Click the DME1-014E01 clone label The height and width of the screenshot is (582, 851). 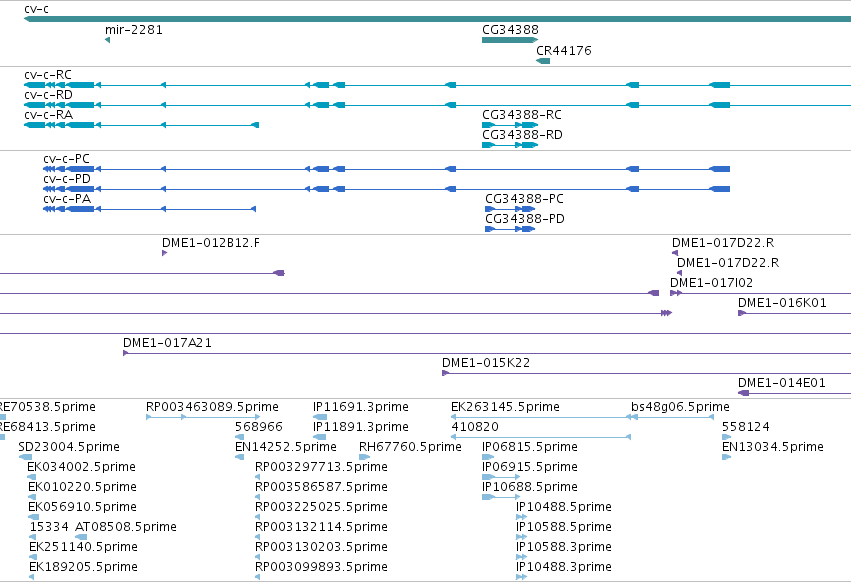coord(782,383)
